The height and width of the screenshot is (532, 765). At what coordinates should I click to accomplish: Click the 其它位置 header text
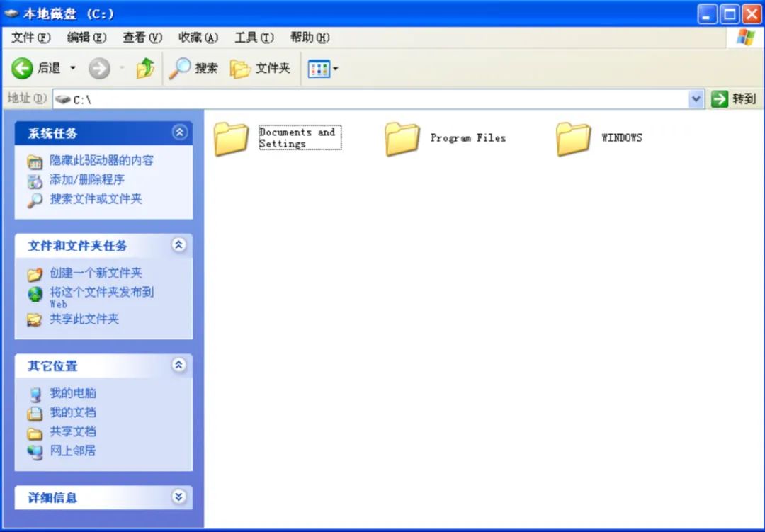coord(52,366)
